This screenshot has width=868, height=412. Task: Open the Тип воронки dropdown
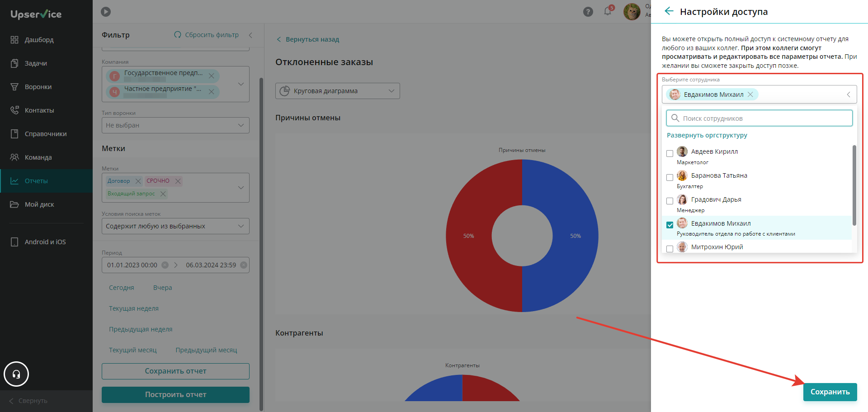pos(175,125)
